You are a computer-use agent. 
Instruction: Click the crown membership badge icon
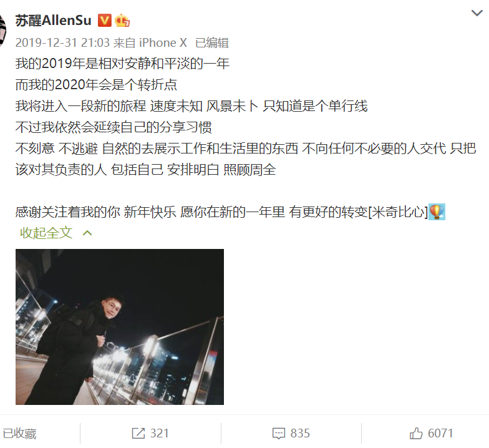[x=122, y=21]
